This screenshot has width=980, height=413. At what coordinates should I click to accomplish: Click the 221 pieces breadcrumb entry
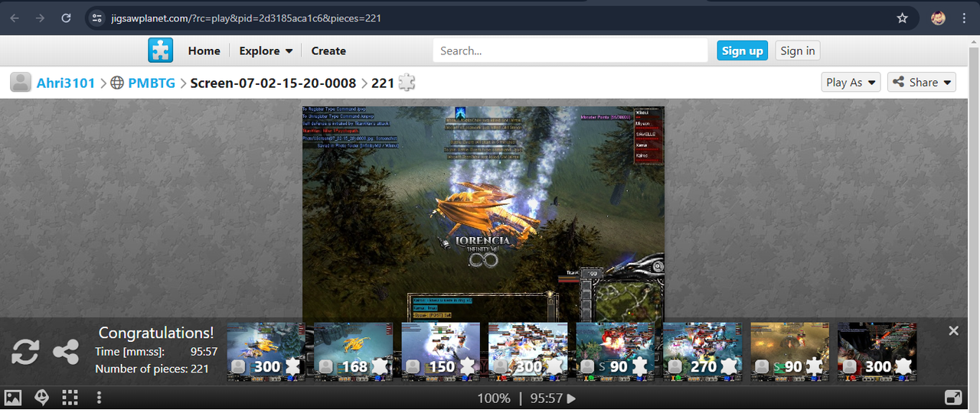pyautogui.click(x=383, y=83)
